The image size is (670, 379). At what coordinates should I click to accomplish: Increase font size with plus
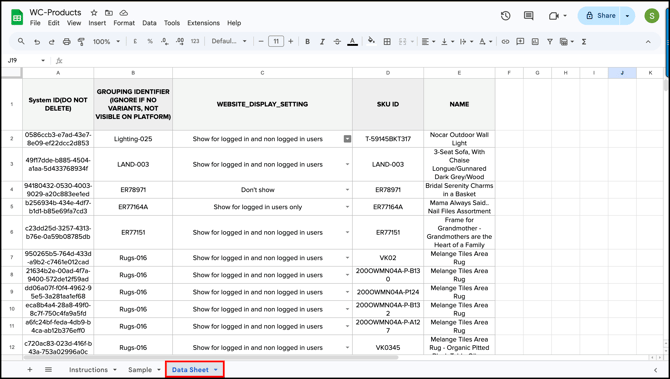tap(291, 41)
